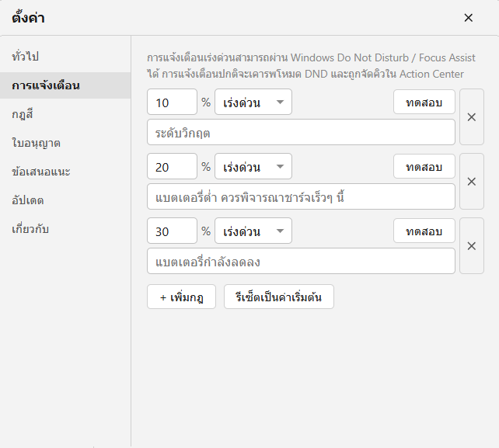Viewport: 499px width, 448px height.
Task: Open the ทั่วไป settings section
Action: (65, 57)
